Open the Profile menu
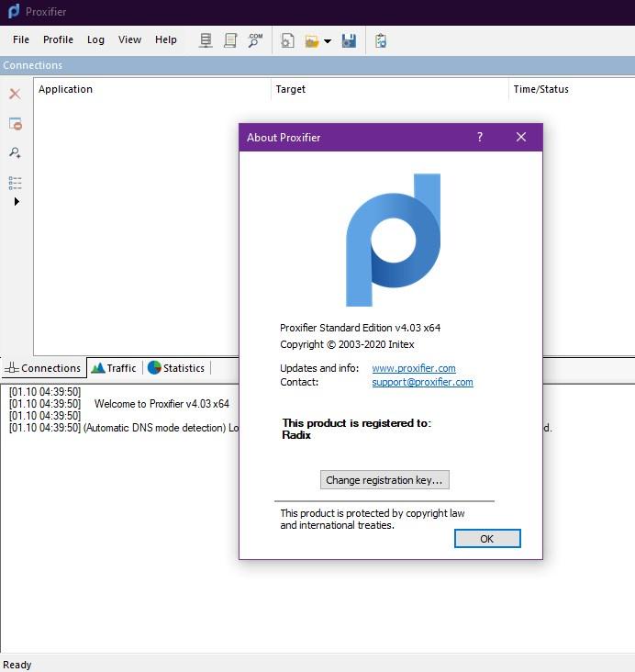Screen dimensions: 635x672 pyautogui.click(x=58, y=39)
